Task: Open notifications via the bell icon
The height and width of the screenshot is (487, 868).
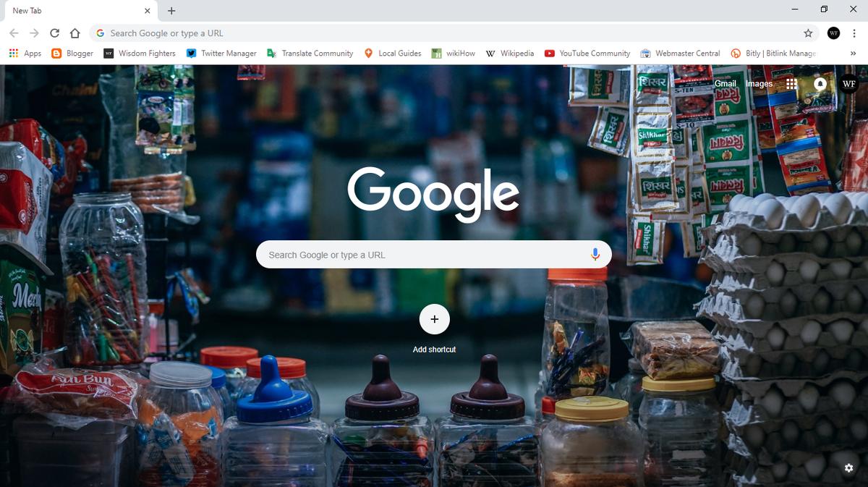Action: (820, 83)
